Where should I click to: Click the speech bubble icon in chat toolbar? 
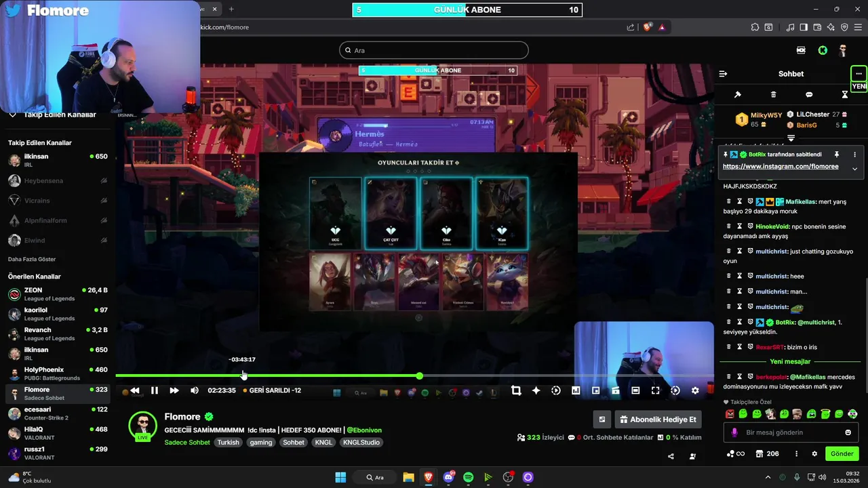click(x=809, y=94)
